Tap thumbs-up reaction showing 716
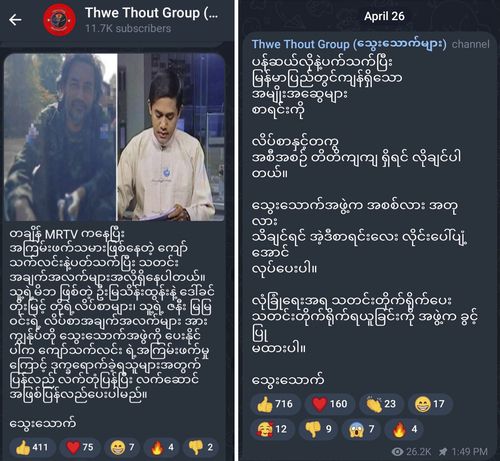This screenshot has width=500, height=461. click(x=275, y=404)
